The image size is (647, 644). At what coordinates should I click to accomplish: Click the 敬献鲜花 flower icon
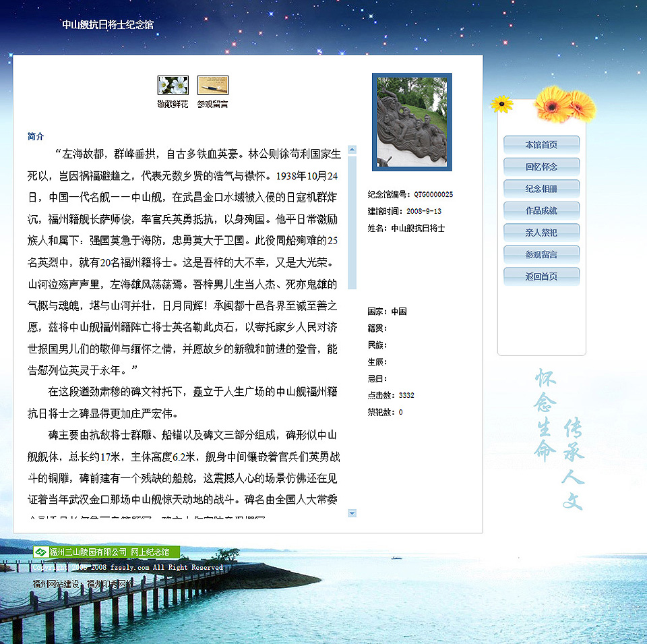[x=173, y=105]
